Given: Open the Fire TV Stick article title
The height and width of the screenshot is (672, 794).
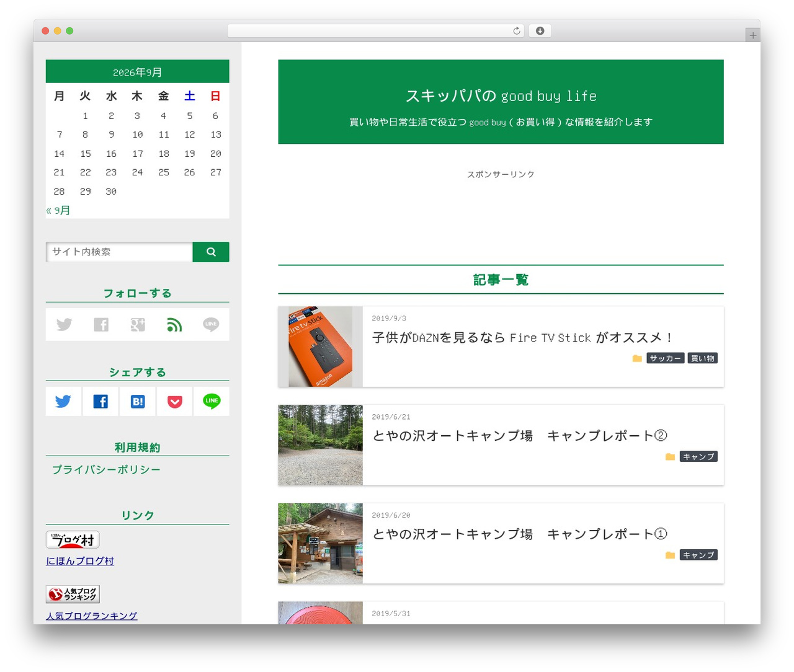Looking at the screenshot, I should point(523,338).
